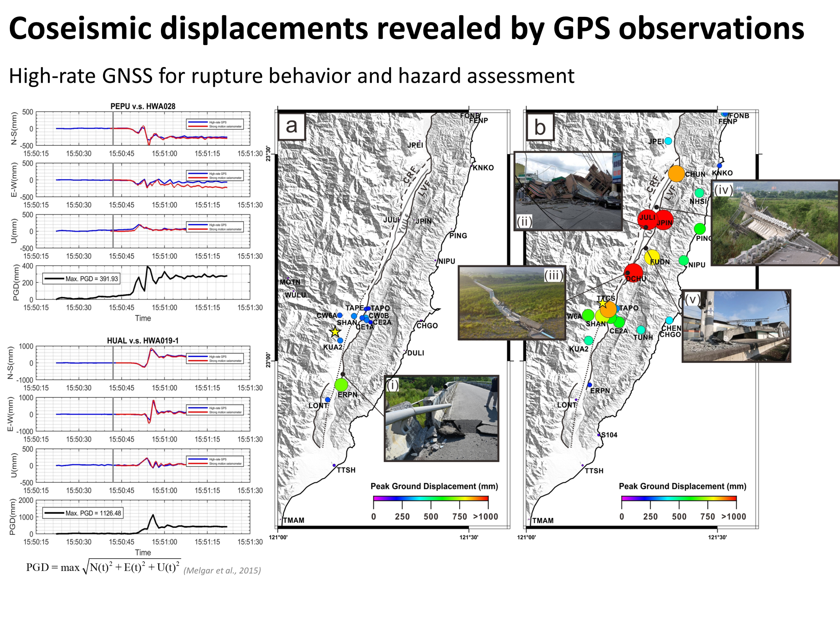Click the displacement color bar in map a
Screen dimensions: 840x630
pos(430,498)
